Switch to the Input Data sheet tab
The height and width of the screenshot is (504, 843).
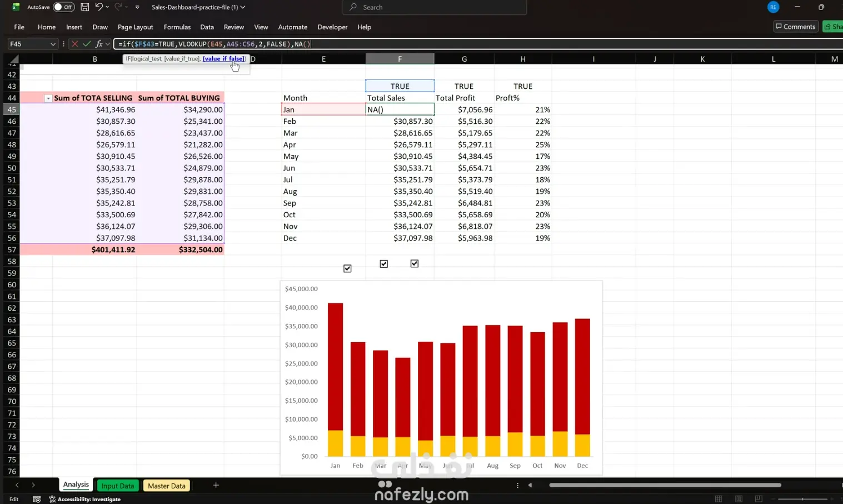pos(117,486)
